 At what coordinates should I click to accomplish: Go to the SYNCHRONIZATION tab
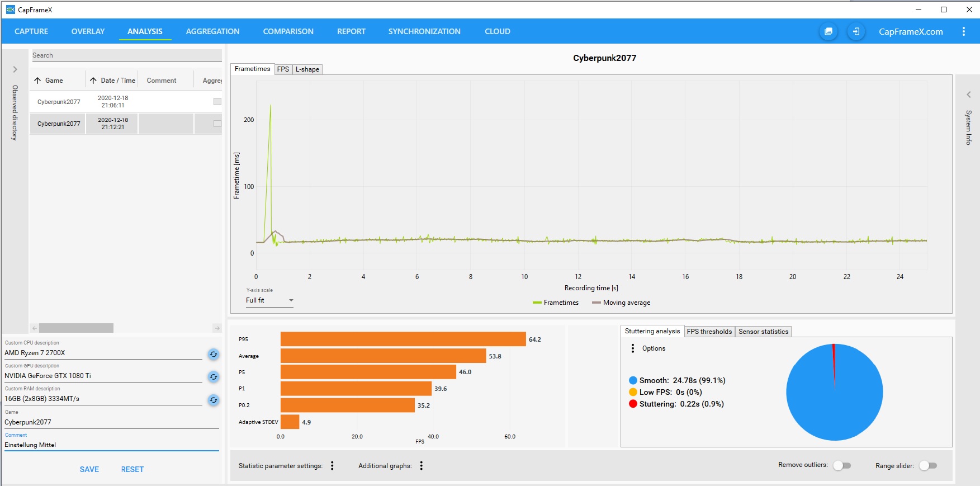tap(424, 31)
